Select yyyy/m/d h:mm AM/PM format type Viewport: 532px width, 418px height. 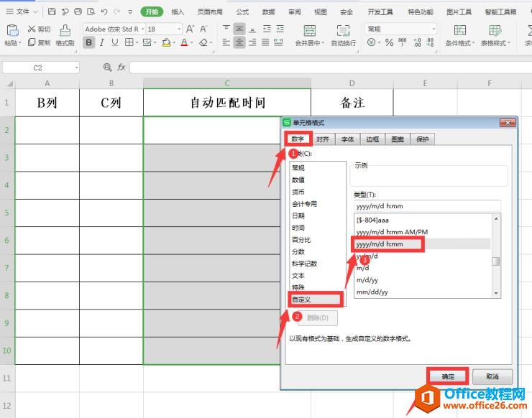pos(423,232)
